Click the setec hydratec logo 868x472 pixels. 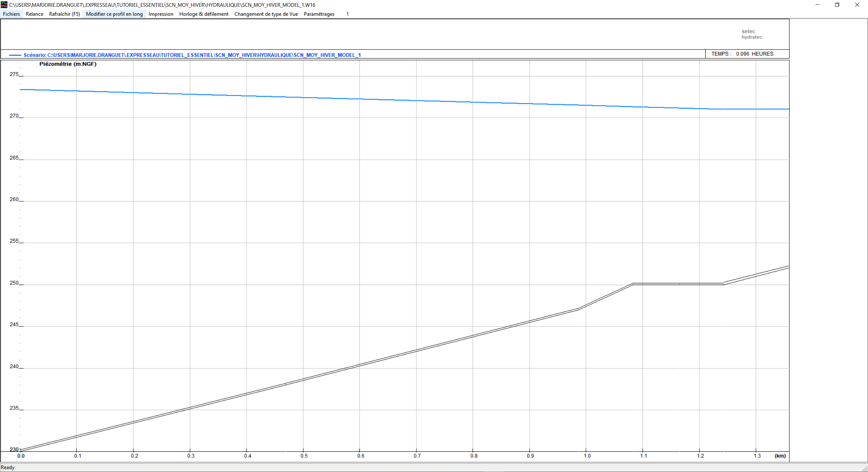point(751,34)
